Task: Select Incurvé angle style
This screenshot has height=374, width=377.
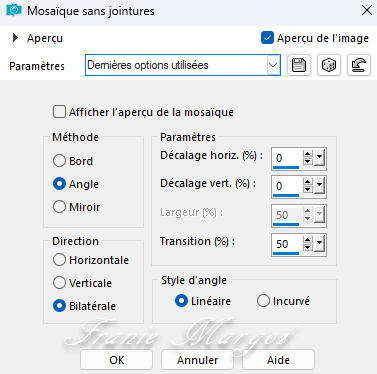Action: coord(263,301)
